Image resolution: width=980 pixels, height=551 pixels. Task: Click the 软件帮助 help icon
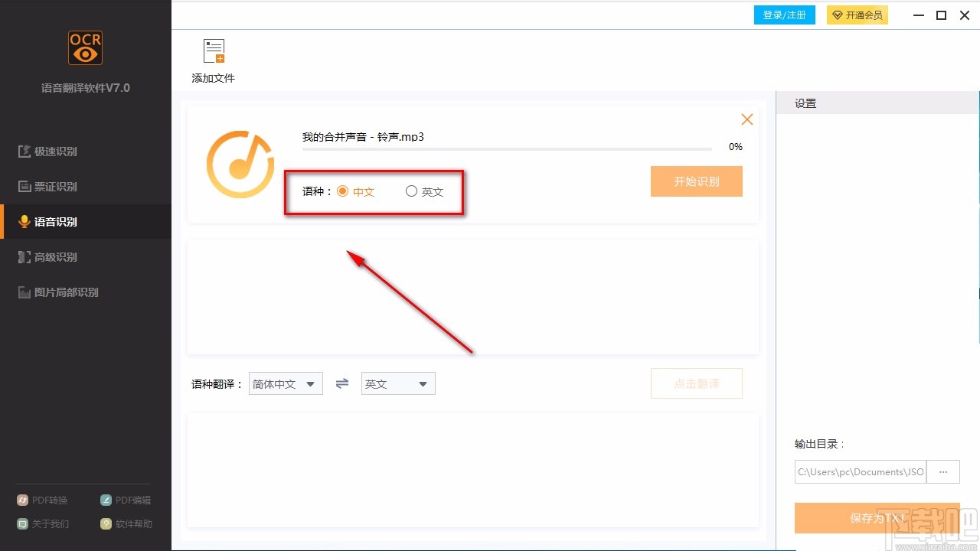pos(104,523)
